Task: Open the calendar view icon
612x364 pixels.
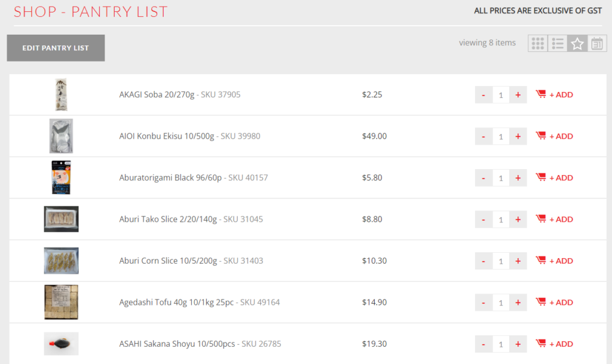Action: (597, 43)
